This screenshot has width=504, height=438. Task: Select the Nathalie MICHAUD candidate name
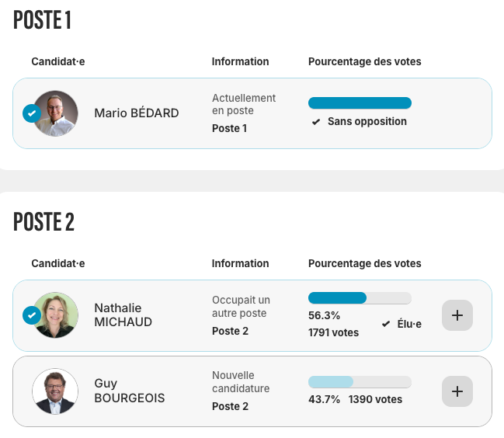123,315
